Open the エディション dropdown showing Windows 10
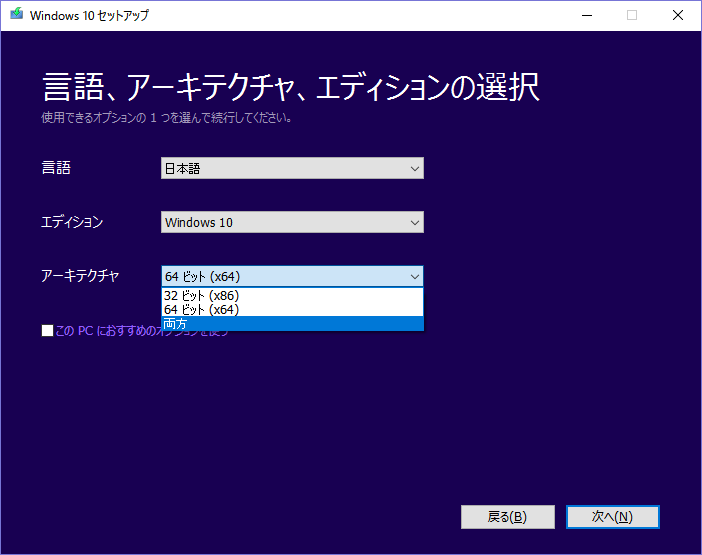The height and width of the screenshot is (555, 702). pos(292,222)
